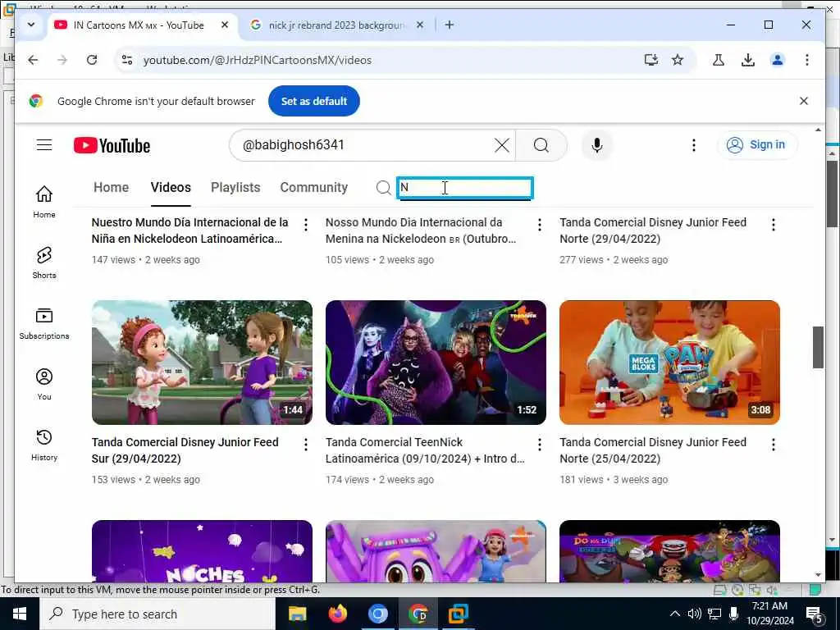Close the IN Cartoons MX YouTube tab
This screenshot has width=840, height=630.
[225, 25]
